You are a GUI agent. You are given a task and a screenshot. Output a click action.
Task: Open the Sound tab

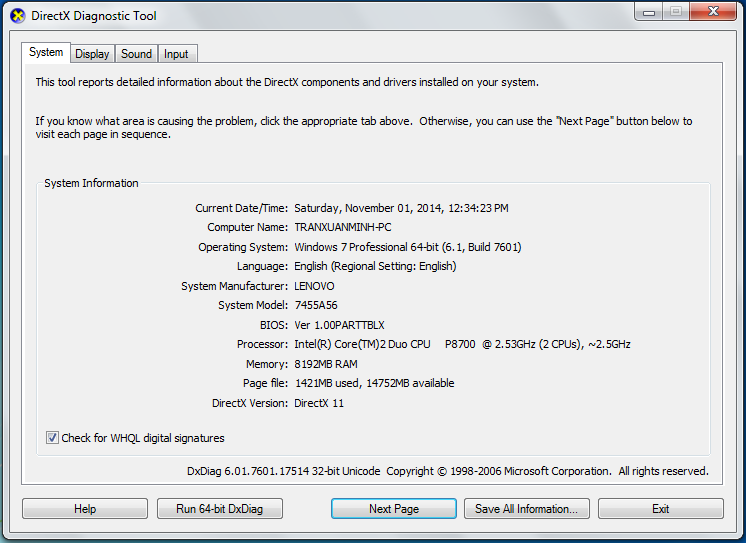click(x=136, y=54)
